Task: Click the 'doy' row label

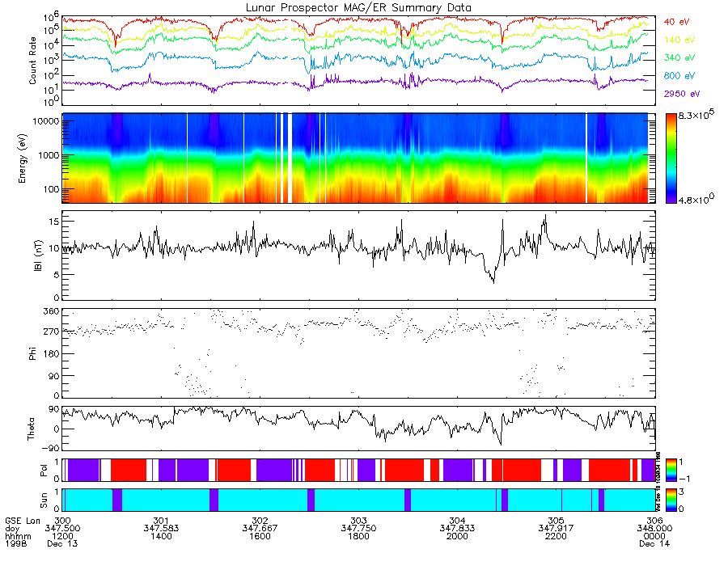Action: (x=12, y=529)
